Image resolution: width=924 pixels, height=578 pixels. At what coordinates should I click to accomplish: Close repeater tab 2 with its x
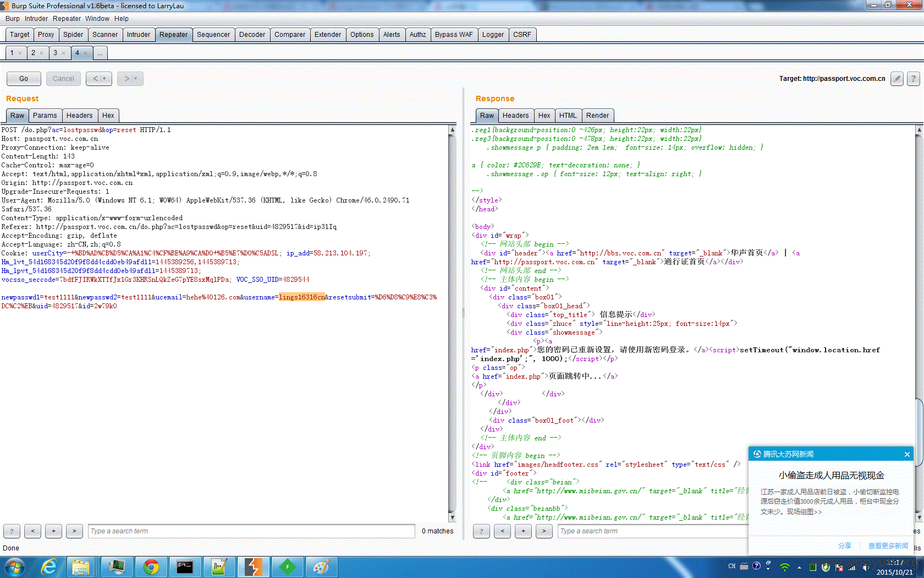(41, 53)
